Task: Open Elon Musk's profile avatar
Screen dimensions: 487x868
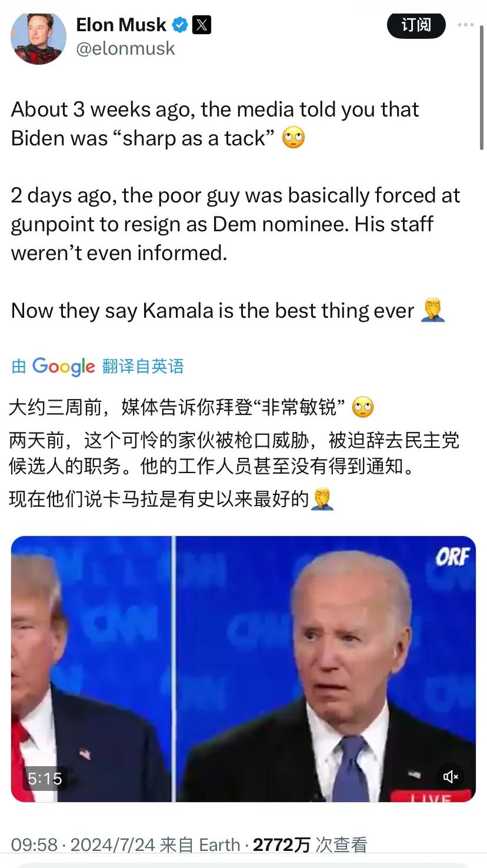Action: [38, 38]
